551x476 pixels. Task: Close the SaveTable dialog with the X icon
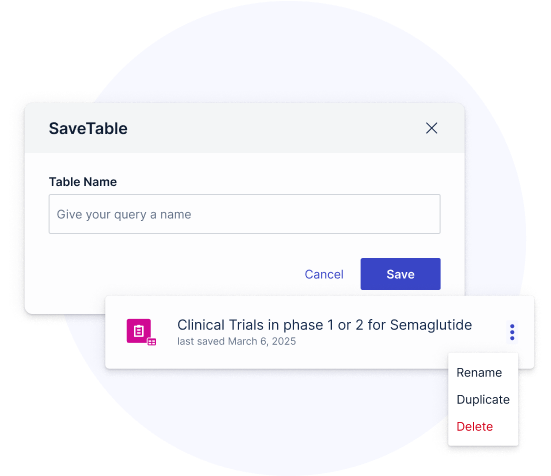[x=431, y=128]
